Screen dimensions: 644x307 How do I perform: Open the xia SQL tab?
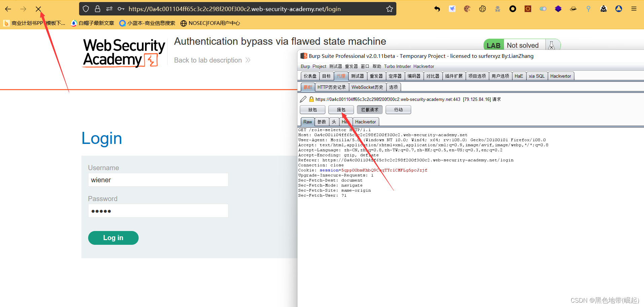tap(537, 76)
